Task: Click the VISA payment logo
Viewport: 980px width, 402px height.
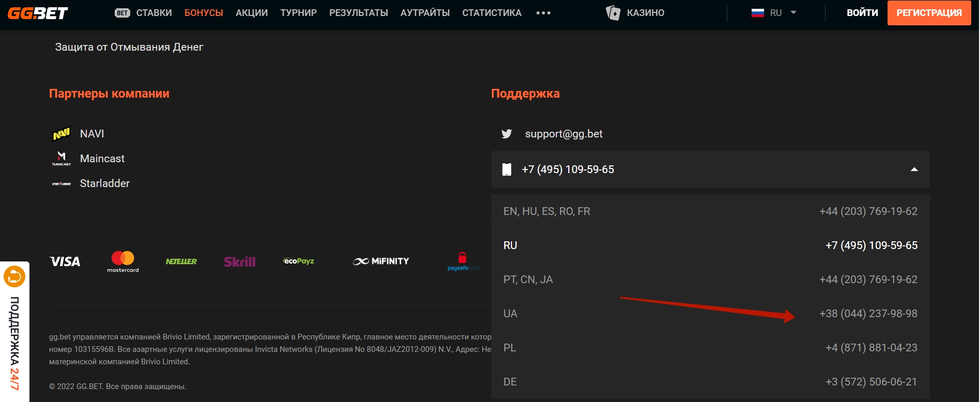Action: point(65,261)
